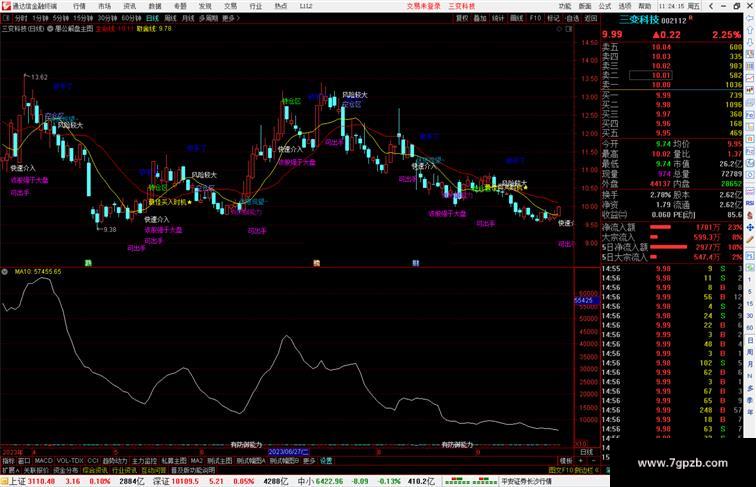Add stock via 自选 button

pos(572,18)
